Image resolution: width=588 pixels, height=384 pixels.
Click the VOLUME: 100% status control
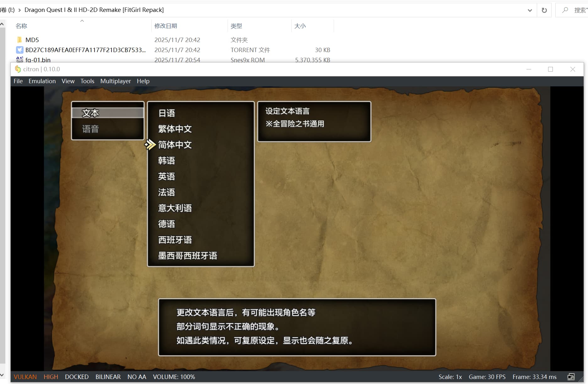pos(174,377)
